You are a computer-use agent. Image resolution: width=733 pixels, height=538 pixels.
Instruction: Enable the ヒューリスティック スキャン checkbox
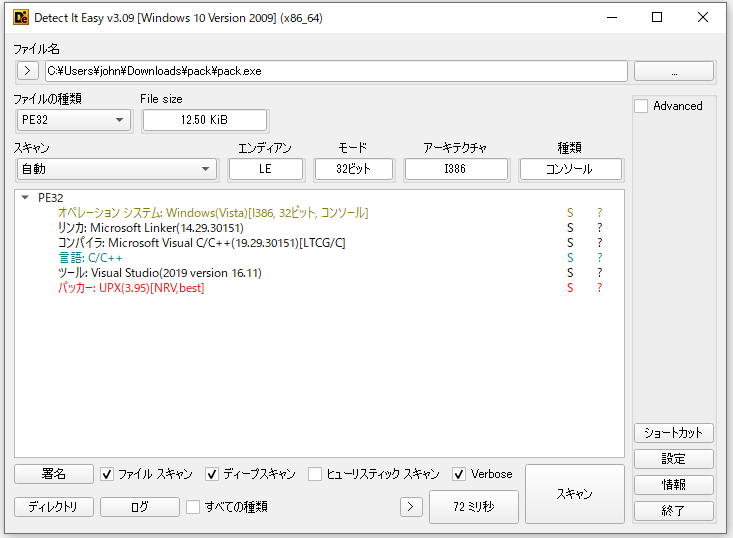pyautogui.click(x=315, y=474)
